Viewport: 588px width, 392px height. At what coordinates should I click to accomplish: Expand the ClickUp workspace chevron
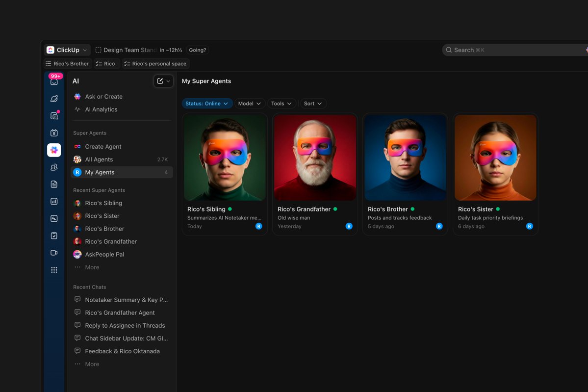point(85,50)
